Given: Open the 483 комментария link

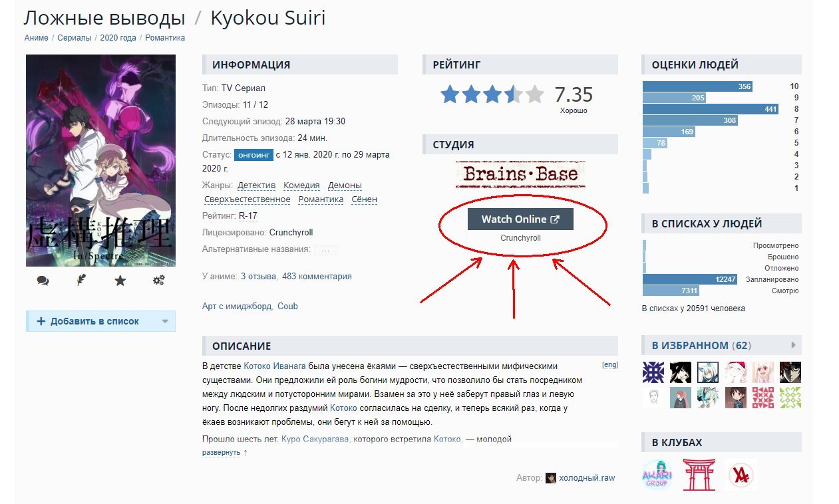Looking at the screenshot, I should pyautogui.click(x=317, y=276).
